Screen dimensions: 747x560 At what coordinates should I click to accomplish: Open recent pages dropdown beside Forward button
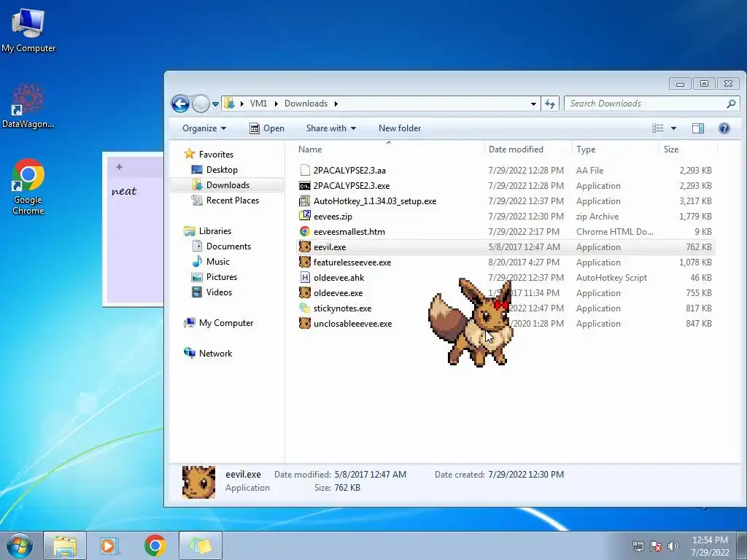[215, 104]
